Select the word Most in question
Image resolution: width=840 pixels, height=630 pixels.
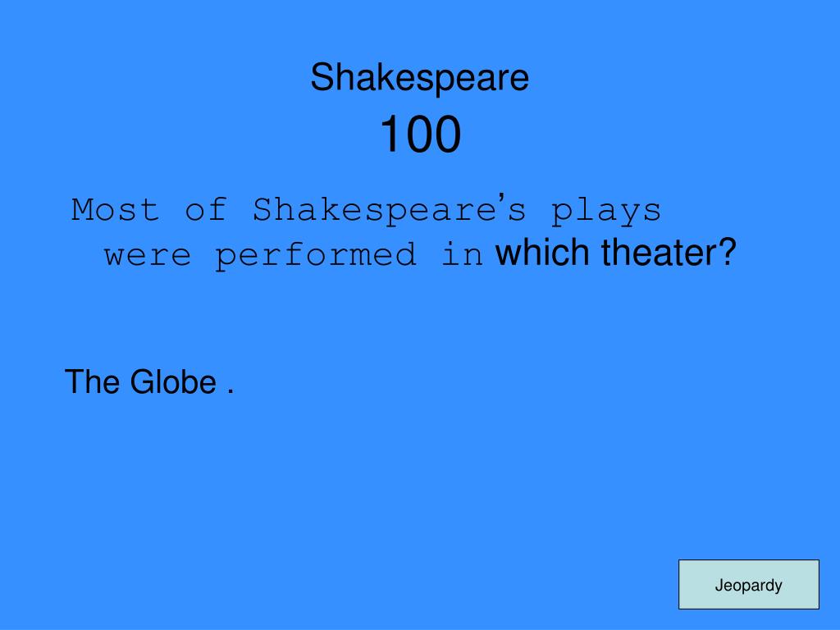tap(116, 209)
